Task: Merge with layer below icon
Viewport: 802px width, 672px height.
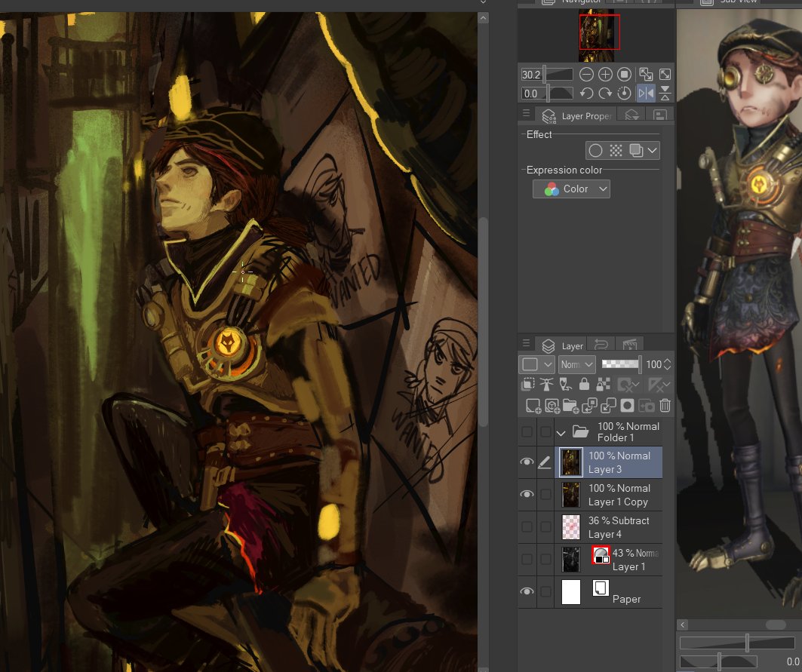Action: click(x=608, y=406)
